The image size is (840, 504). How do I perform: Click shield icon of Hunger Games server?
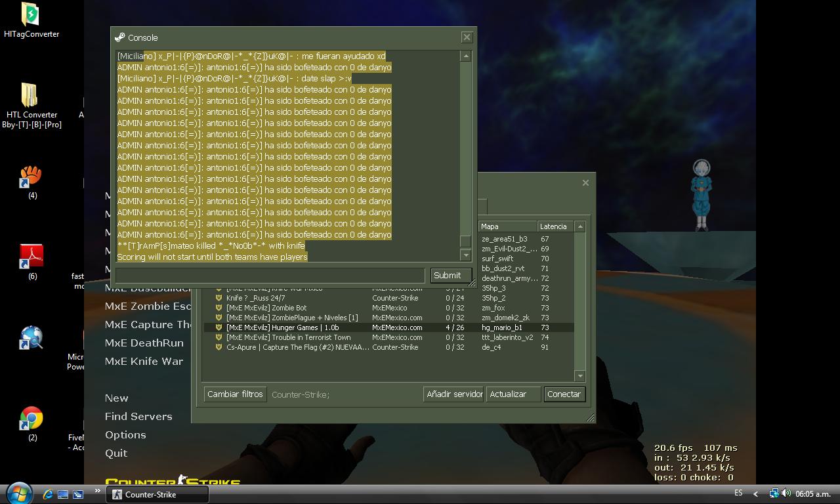(219, 327)
